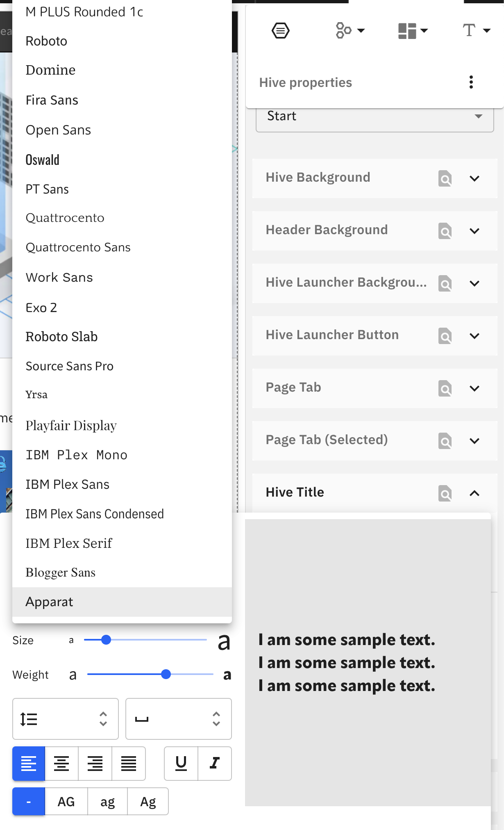The image size is (504, 830).
Task: Pick the IBM Plex Sans font
Action: point(122,484)
